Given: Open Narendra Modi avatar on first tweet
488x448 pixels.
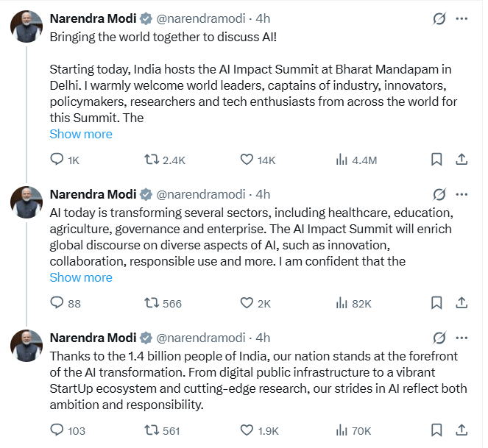Looking at the screenshot, I should (x=26, y=26).
